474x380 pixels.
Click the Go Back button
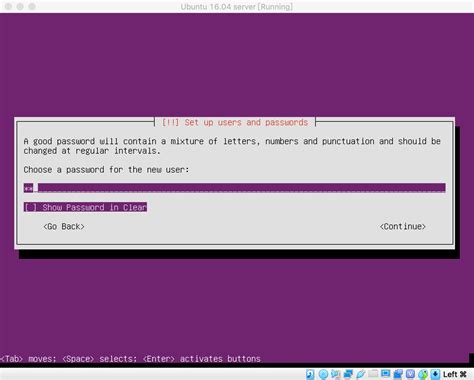(x=64, y=227)
